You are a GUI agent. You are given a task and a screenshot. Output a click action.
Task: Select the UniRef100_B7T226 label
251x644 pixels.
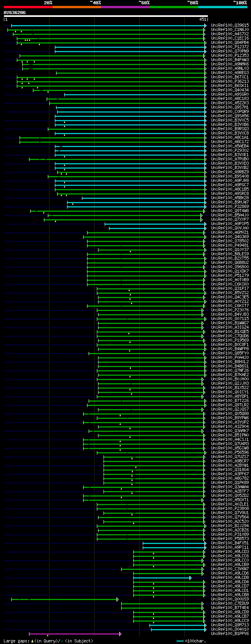coord(230,400)
